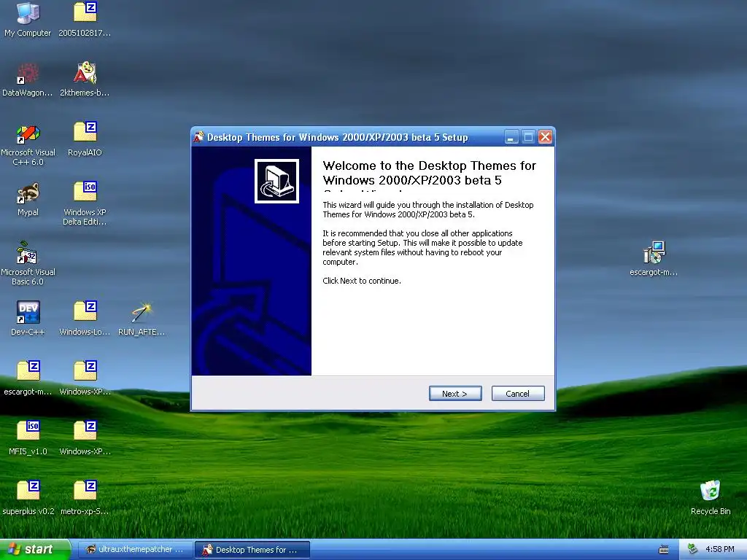Click the 'Click Next to continue.' text
This screenshot has height=560, width=747.
coord(362,281)
